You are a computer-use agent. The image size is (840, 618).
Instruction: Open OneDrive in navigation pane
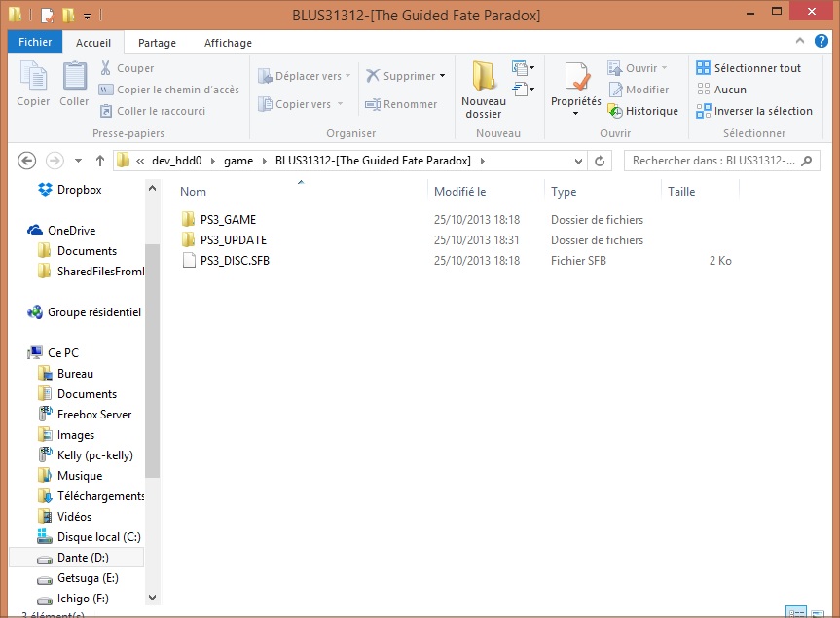61,231
